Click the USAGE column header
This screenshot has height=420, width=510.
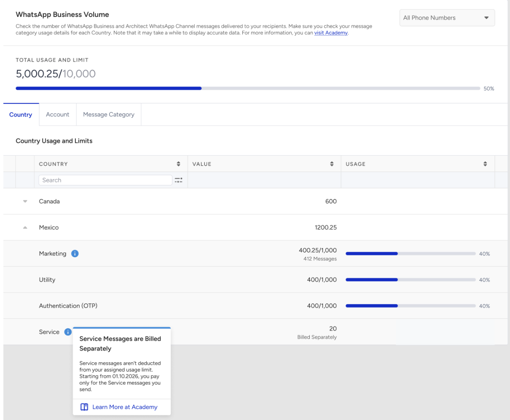click(355, 164)
